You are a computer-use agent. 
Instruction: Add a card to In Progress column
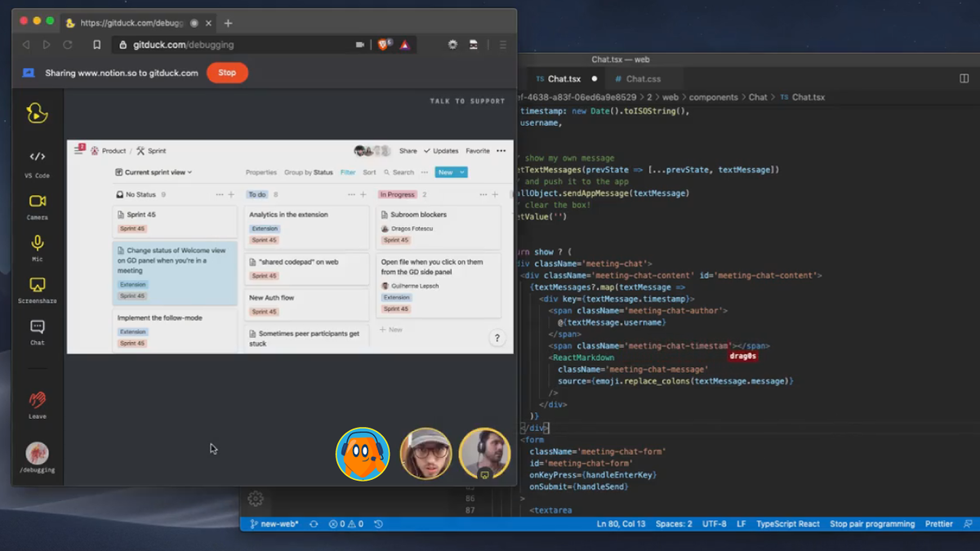(x=495, y=194)
